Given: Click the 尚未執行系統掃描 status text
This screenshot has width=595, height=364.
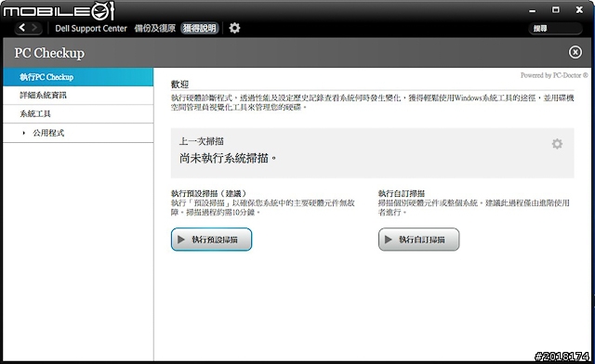Looking at the screenshot, I should [228, 158].
